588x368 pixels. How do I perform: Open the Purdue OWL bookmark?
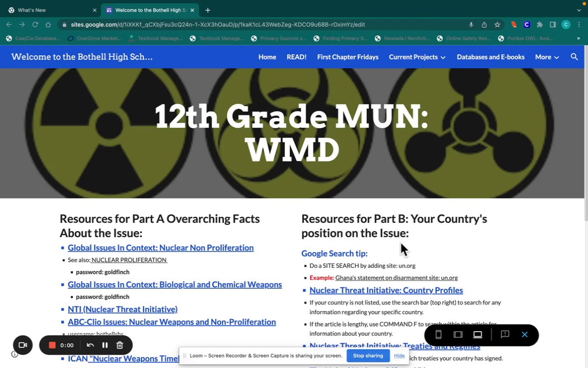[x=524, y=38]
